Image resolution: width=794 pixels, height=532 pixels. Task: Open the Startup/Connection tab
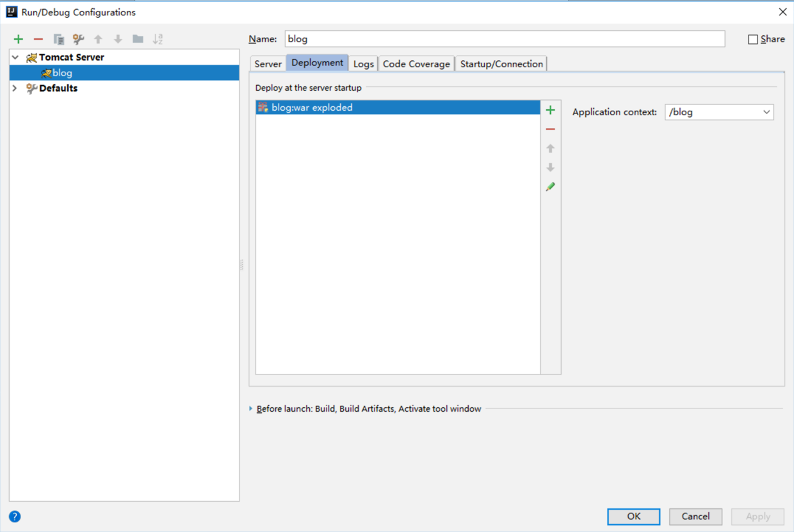click(x=501, y=64)
